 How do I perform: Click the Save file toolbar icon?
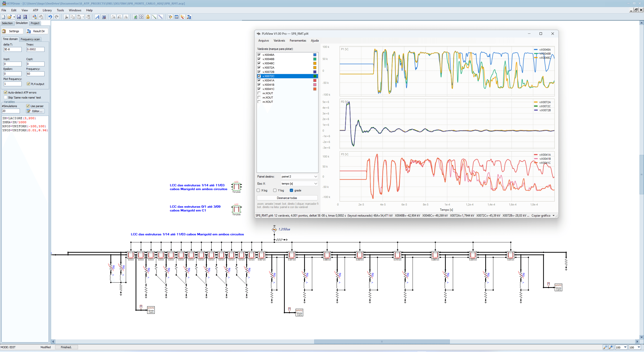(18, 17)
